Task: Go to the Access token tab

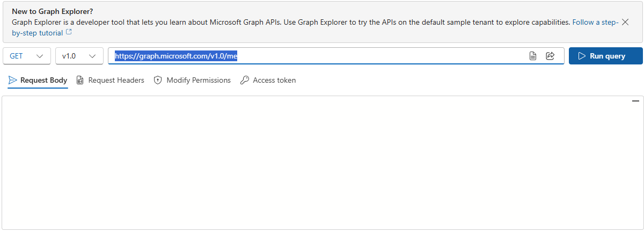Action: click(x=274, y=80)
